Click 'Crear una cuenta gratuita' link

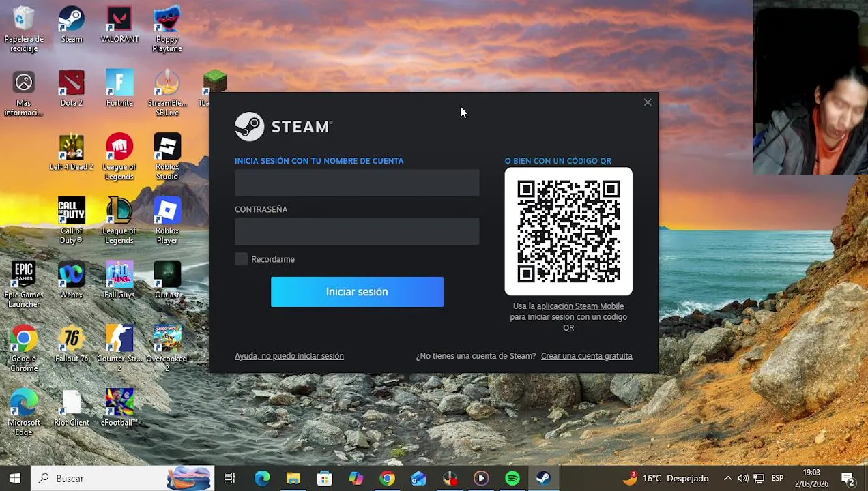tap(587, 356)
